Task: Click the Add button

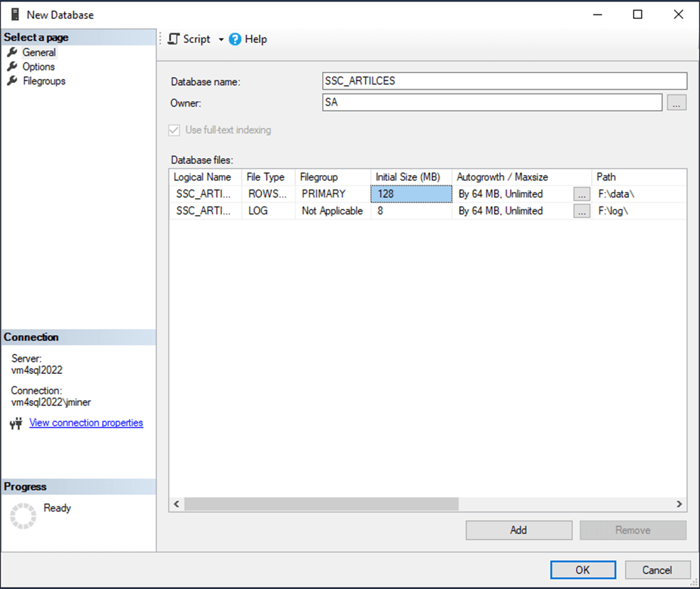Action: click(519, 530)
